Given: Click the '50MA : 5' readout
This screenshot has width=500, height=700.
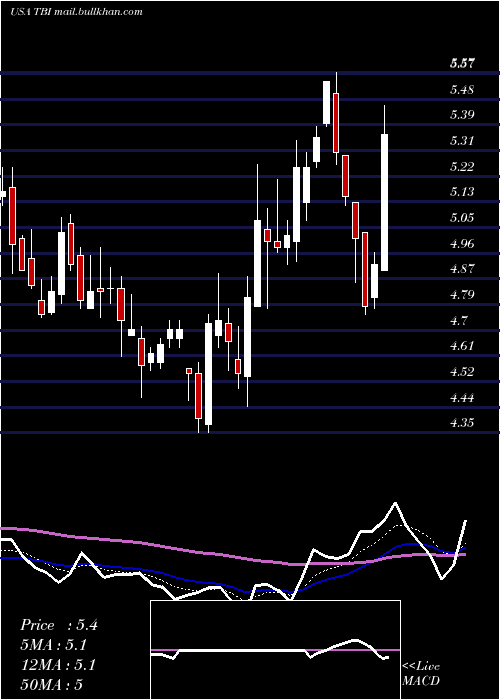Looking at the screenshot, I should click(x=52, y=685).
